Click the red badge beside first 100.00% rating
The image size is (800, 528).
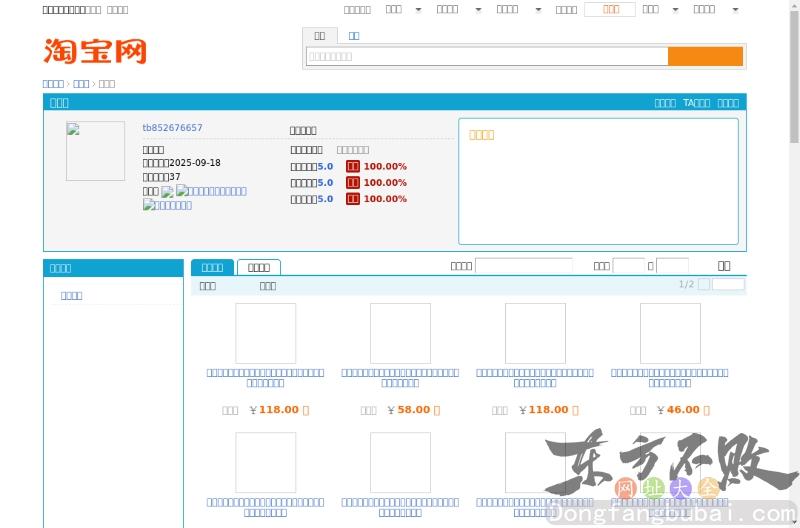[352, 167]
